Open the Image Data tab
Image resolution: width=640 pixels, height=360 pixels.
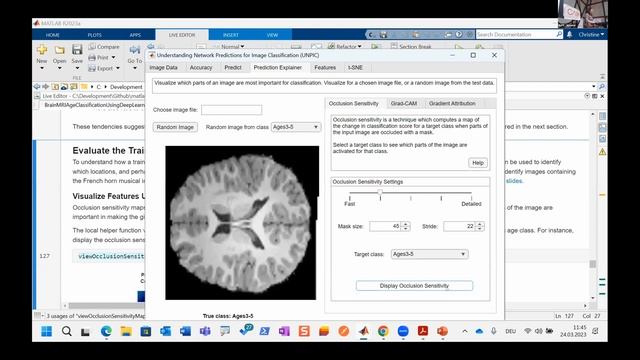pyautogui.click(x=163, y=67)
